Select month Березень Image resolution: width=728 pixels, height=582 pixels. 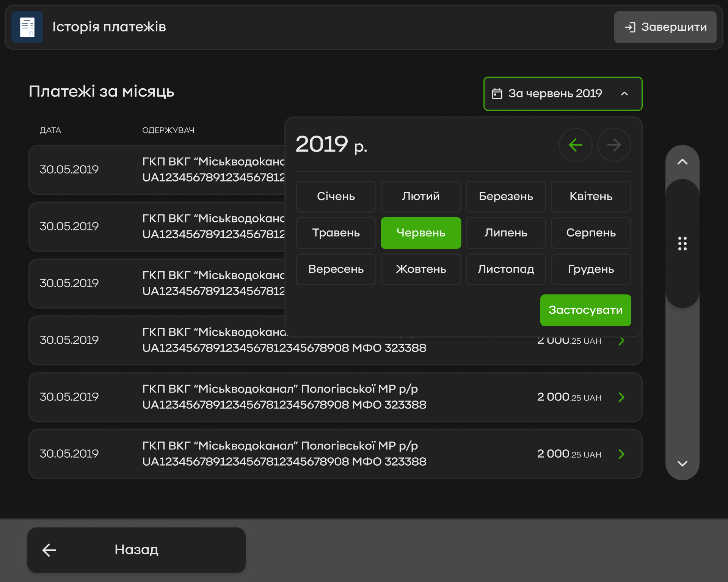[x=506, y=196]
